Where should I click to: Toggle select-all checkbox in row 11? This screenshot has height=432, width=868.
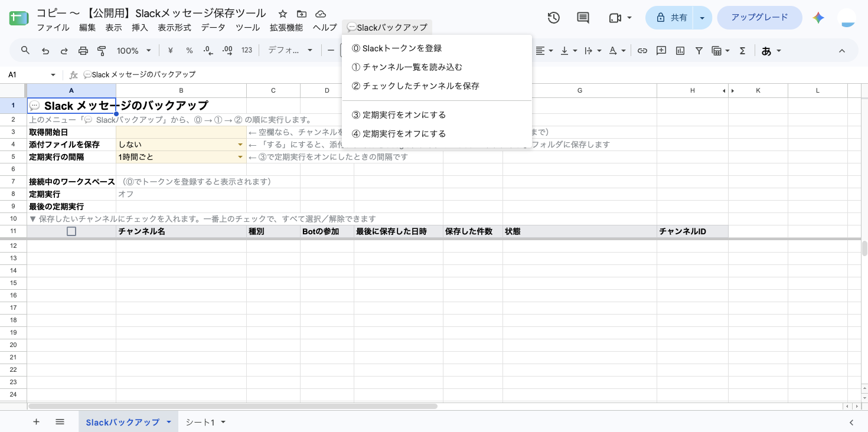pos(71,231)
